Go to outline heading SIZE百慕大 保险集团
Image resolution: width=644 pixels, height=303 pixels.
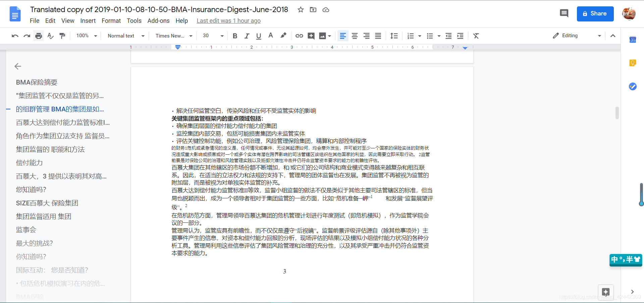point(47,203)
